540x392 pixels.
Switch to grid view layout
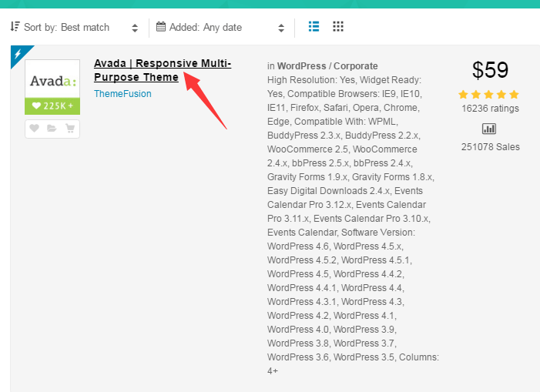tap(338, 26)
